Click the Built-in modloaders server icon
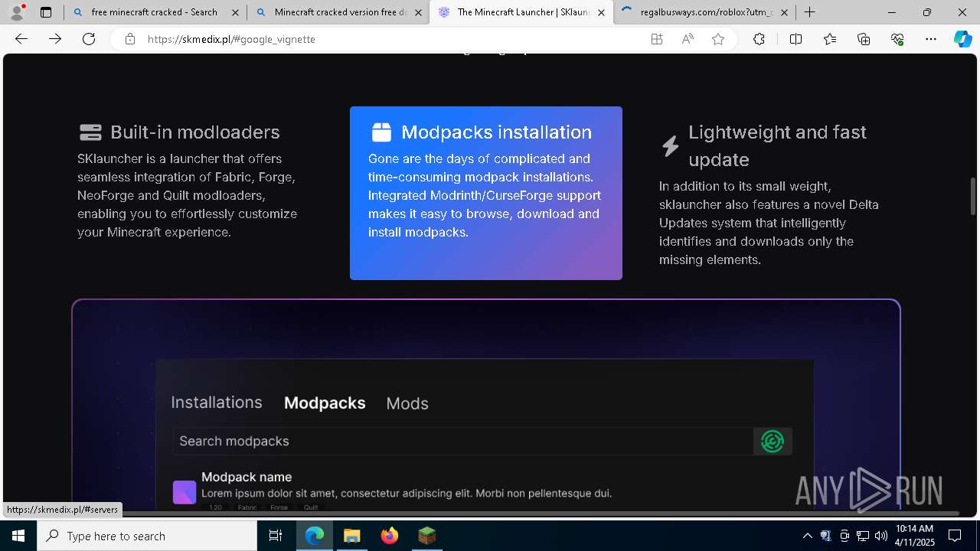The image size is (980, 551). pos(90,132)
